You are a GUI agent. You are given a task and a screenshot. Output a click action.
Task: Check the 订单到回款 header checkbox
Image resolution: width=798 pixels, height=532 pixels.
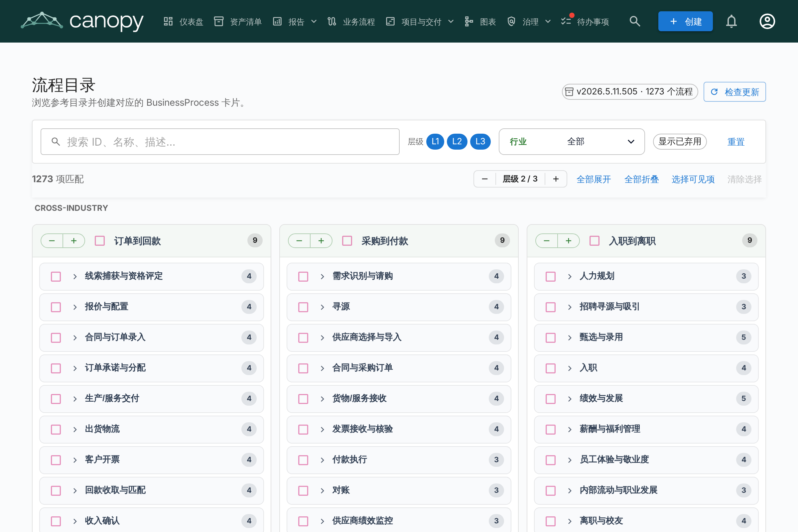coord(100,241)
